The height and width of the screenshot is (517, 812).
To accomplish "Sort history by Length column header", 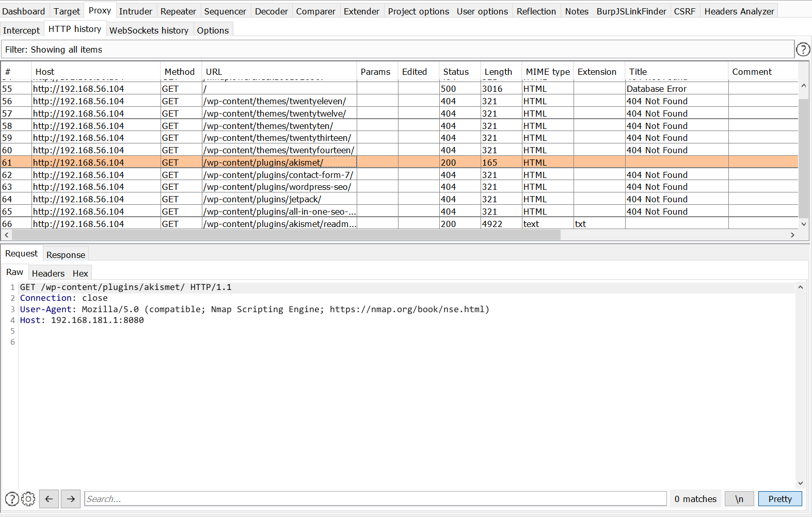I will point(498,72).
